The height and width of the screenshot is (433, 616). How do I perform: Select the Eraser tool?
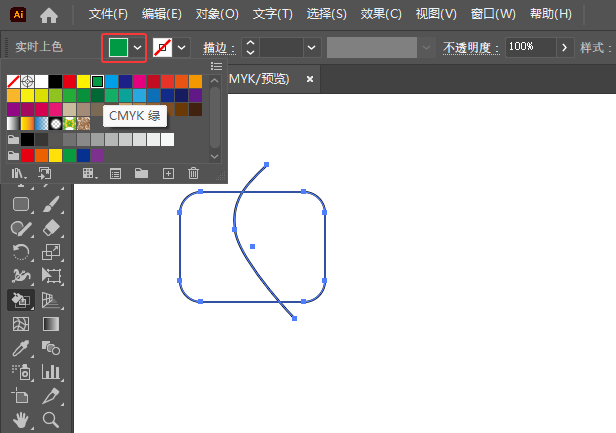[x=51, y=228]
